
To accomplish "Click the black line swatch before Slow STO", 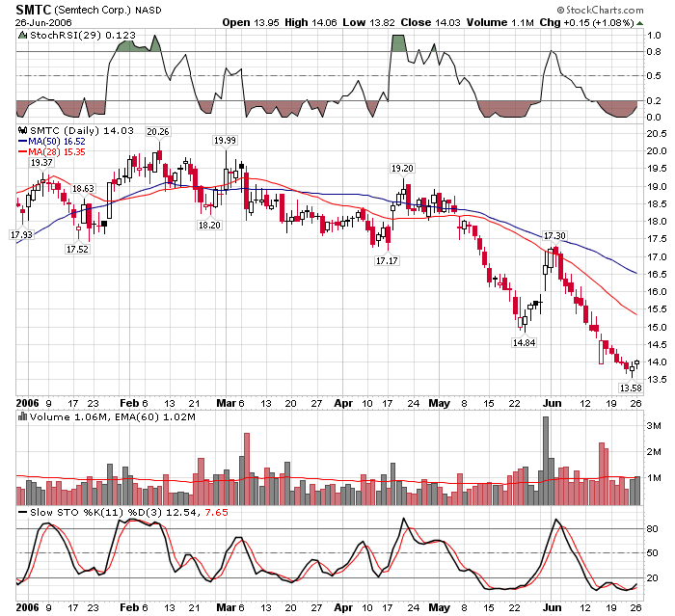I will [x=22, y=512].
